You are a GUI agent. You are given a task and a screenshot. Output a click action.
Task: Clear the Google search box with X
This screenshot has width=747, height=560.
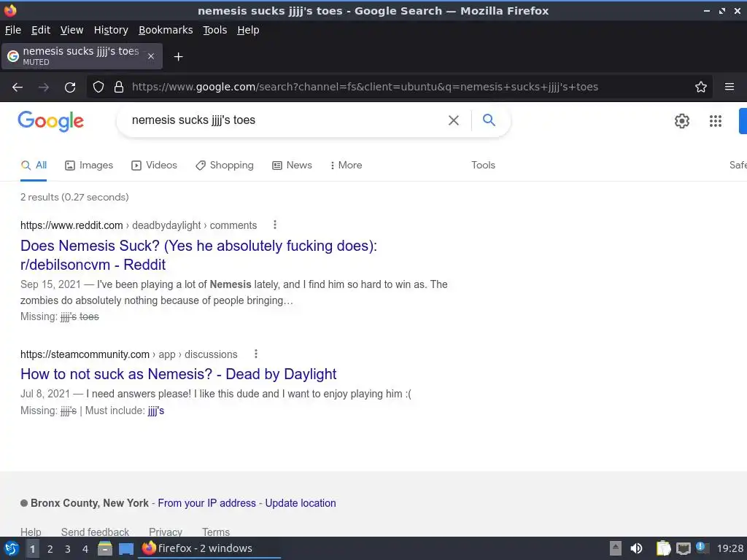(454, 120)
